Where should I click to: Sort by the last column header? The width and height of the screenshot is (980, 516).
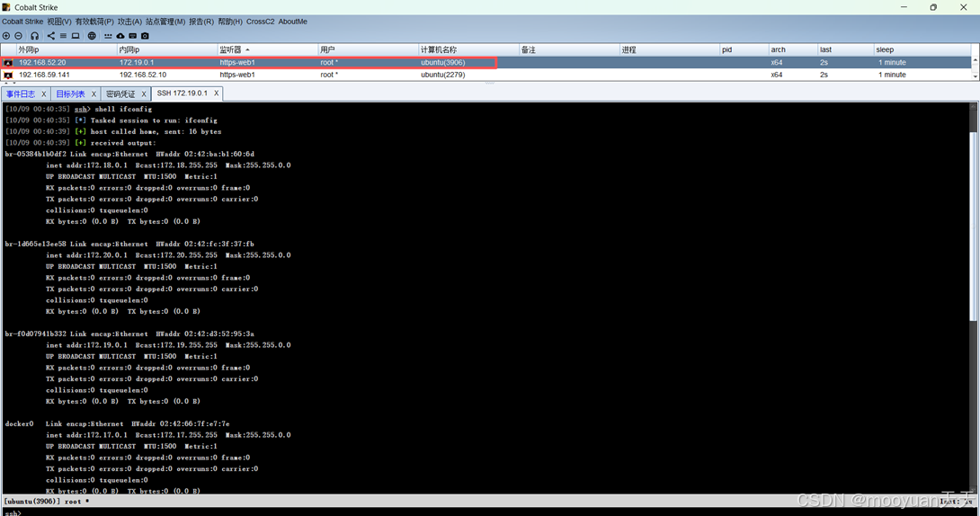[x=846, y=49]
